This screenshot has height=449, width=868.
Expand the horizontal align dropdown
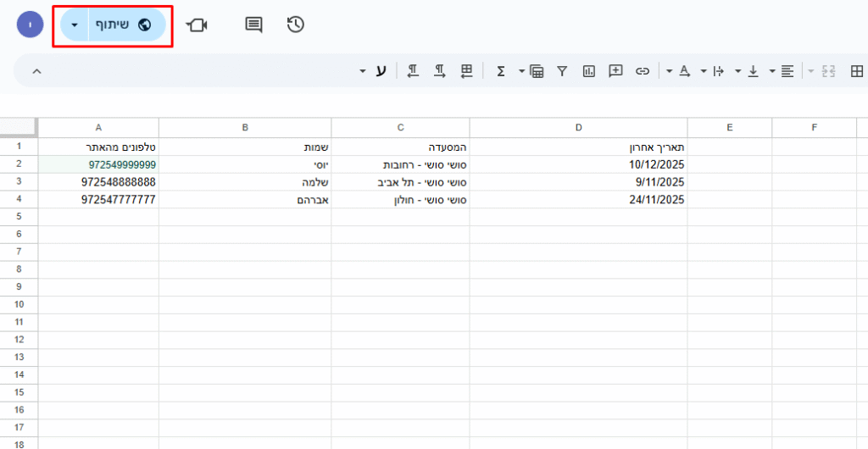coord(772,71)
